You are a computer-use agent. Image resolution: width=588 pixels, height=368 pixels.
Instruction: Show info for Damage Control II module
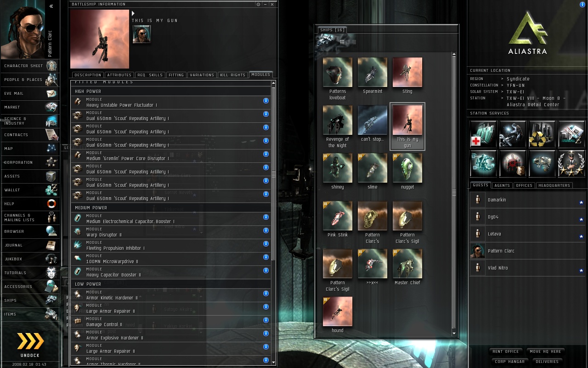click(266, 320)
